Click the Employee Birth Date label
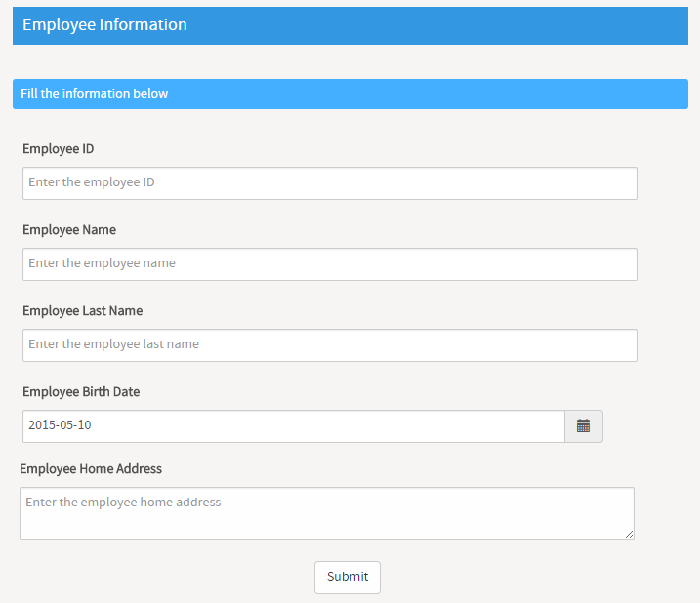This screenshot has height=603, width=700. click(81, 392)
